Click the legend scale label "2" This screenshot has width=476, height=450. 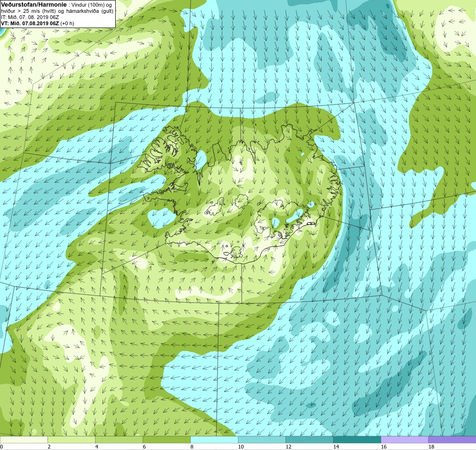49,447
